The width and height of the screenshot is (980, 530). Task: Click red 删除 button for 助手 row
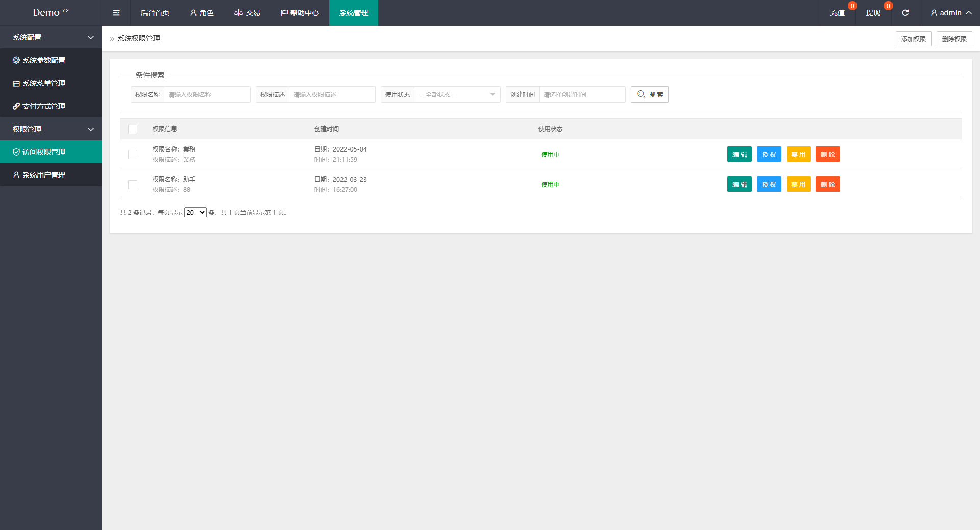(827, 185)
